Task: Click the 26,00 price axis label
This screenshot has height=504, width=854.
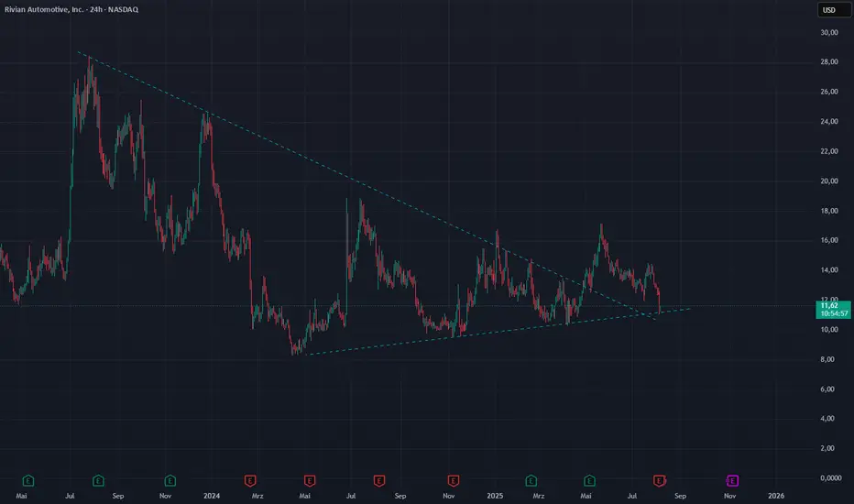Action: pos(829,92)
